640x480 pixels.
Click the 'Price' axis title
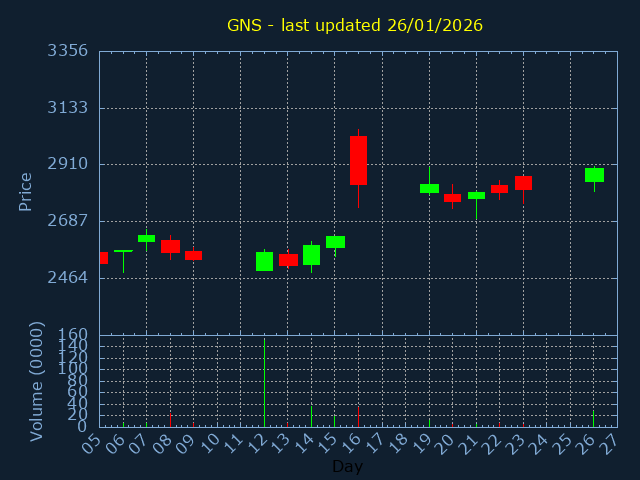pyautogui.click(x=26, y=191)
